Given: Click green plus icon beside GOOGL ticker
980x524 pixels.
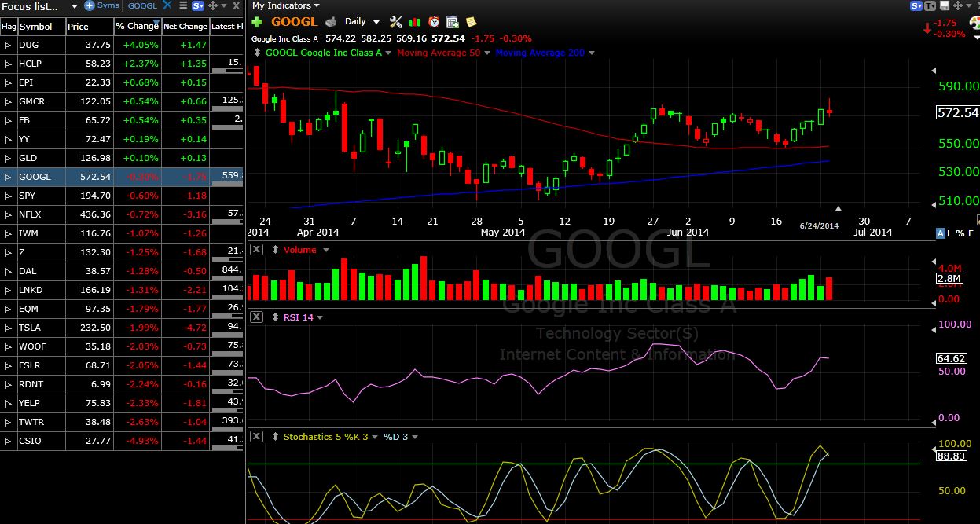Looking at the screenshot, I should tap(257, 22).
